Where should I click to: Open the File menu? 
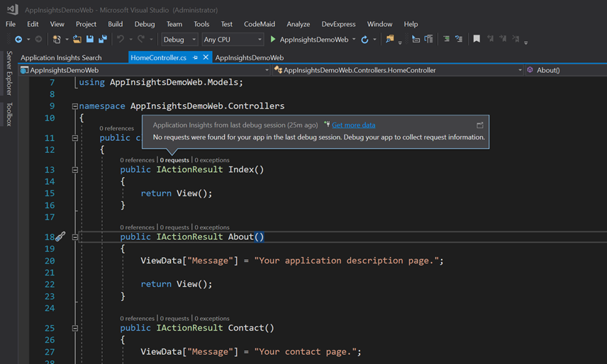pos(11,24)
